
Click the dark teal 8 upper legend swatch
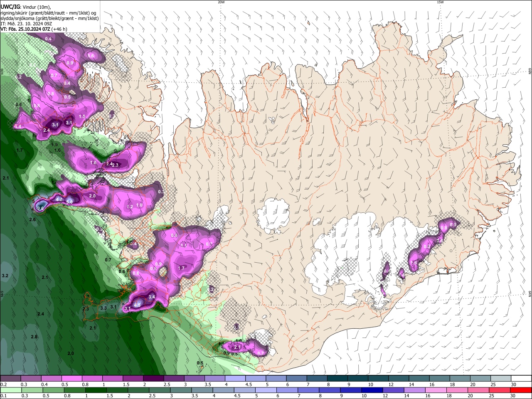[x=337, y=378]
